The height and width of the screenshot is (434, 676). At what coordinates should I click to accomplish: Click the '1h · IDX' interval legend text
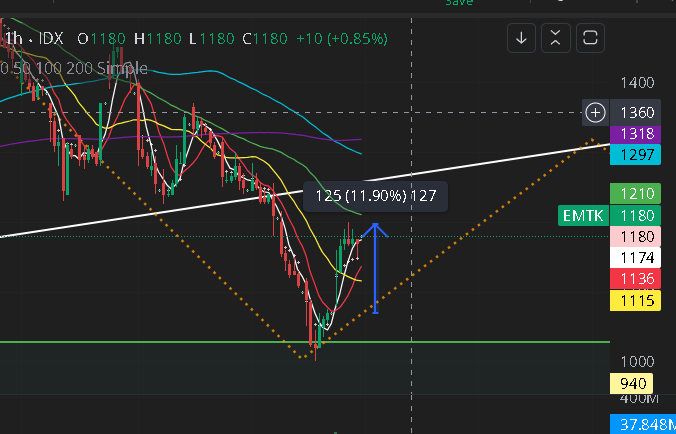(34, 39)
